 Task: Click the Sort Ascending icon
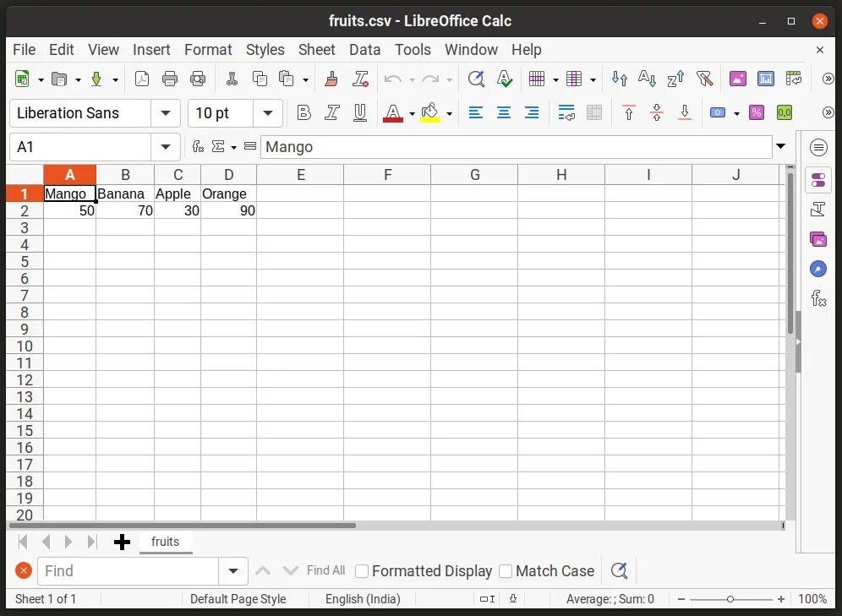647,79
